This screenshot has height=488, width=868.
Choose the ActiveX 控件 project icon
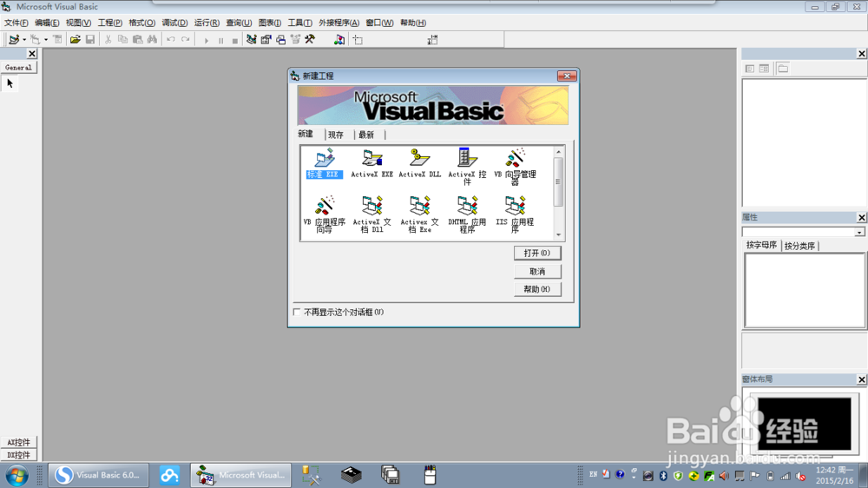pyautogui.click(x=467, y=166)
